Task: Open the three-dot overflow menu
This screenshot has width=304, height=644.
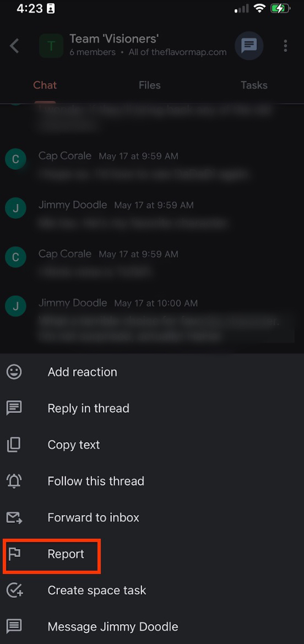Action: click(x=285, y=46)
